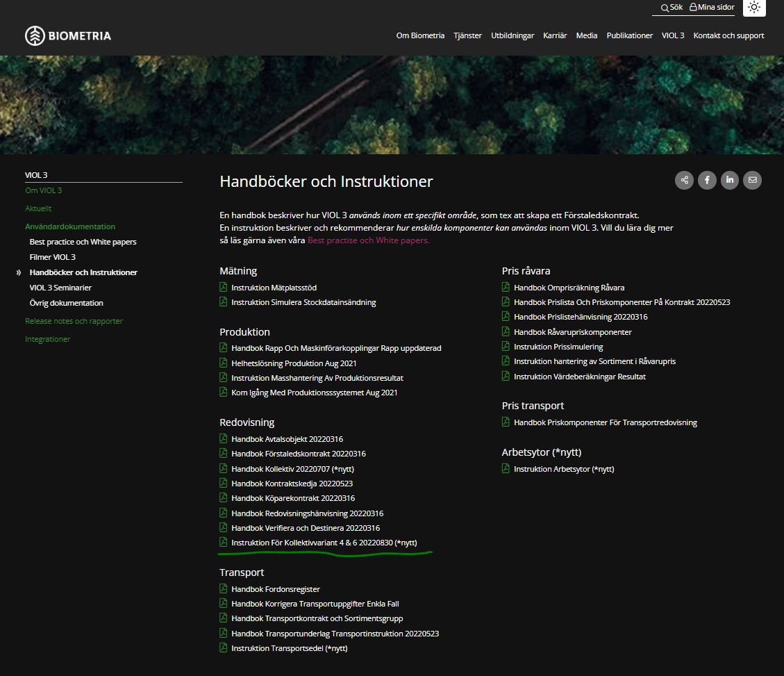Click PDF icon beside Instruktion Mätplatsstöd
Screen dimensions: 784x676
pyautogui.click(x=224, y=288)
